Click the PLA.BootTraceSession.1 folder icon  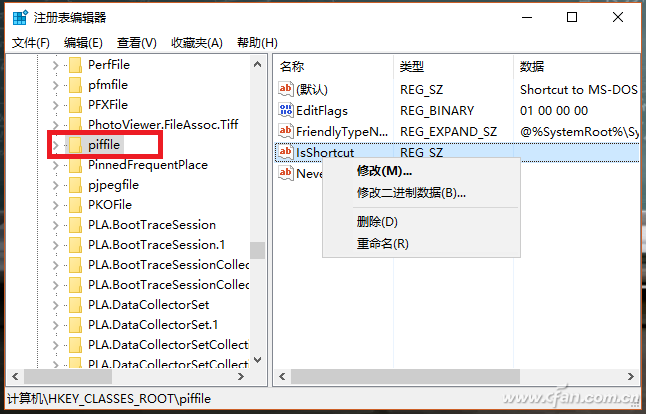pyautogui.click(x=75, y=245)
